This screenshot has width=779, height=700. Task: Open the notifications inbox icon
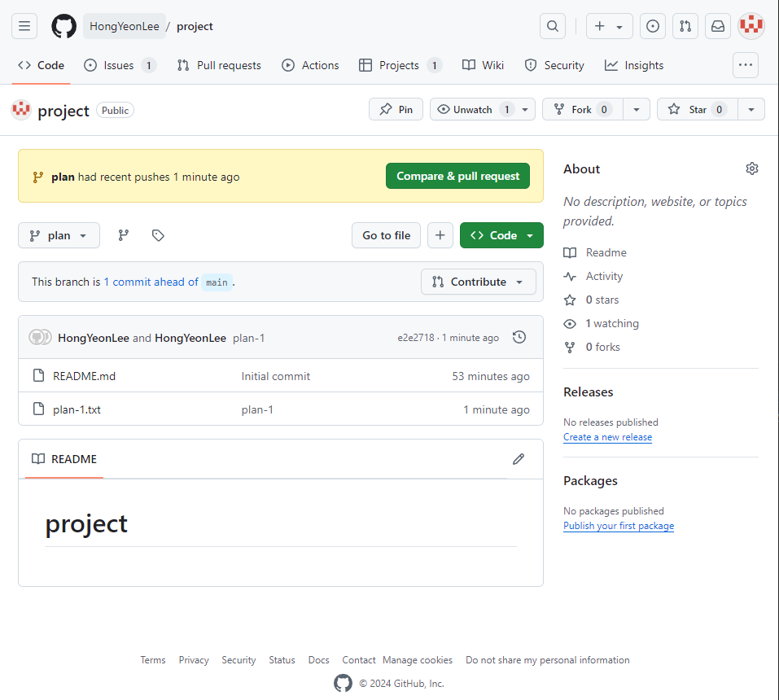point(718,26)
